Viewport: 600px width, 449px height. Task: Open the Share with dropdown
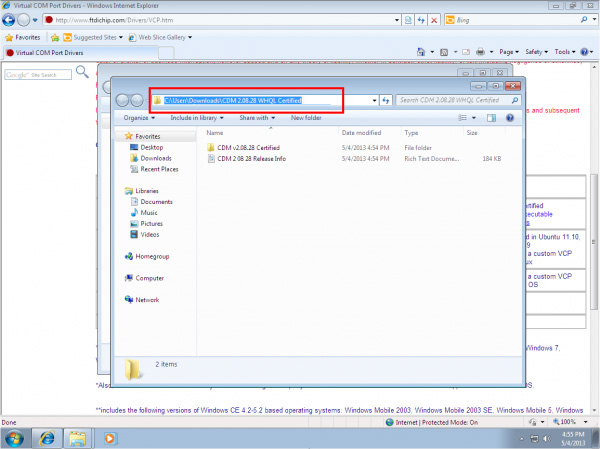coord(257,118)
